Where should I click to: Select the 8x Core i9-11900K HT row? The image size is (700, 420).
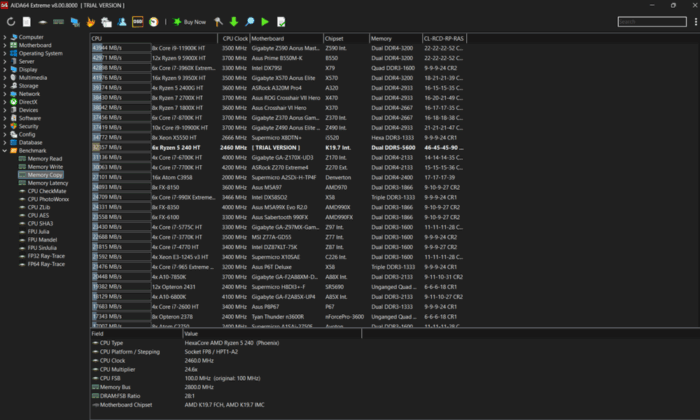click(x=279, y=48)
